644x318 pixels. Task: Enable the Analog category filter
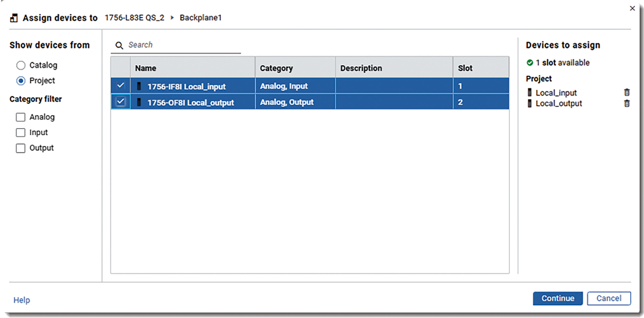[x=20, y=117]
